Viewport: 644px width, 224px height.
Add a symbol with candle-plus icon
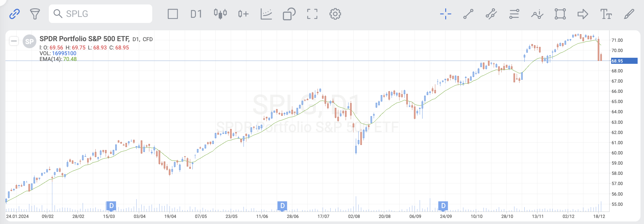243,14
